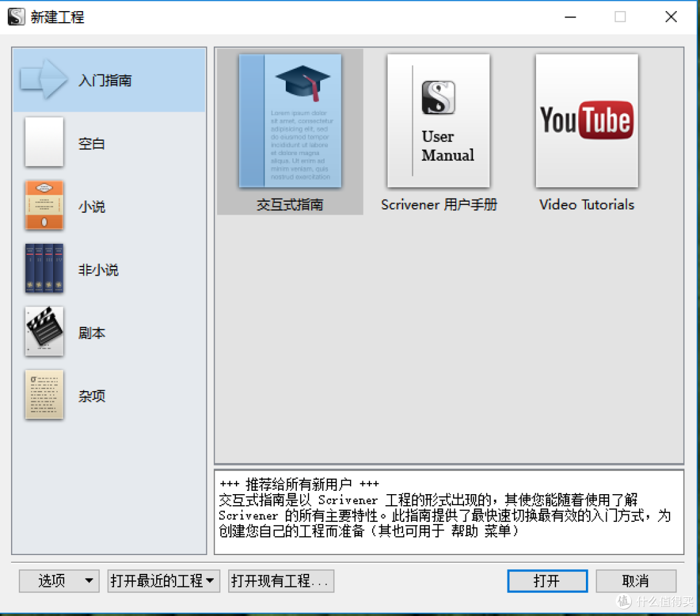Select the 交互式指南 graduation cap template

[290, 121]
